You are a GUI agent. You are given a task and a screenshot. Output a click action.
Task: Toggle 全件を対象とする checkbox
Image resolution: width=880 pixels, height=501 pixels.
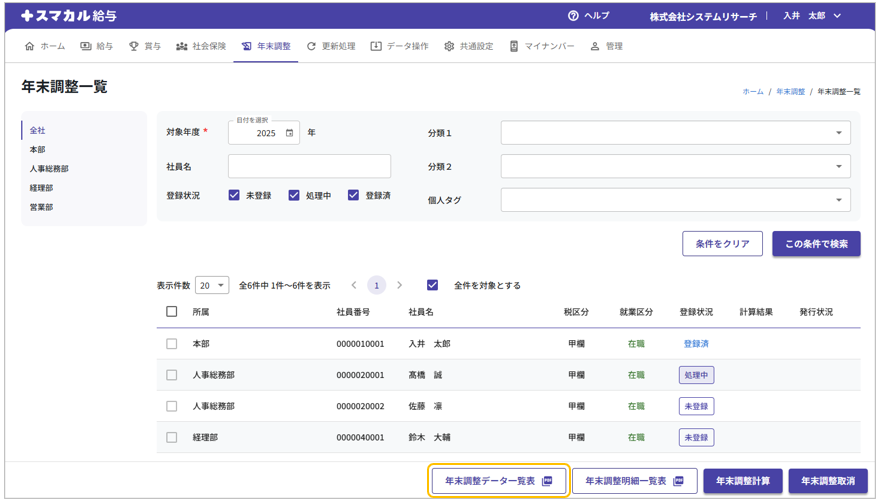[432, 286]
